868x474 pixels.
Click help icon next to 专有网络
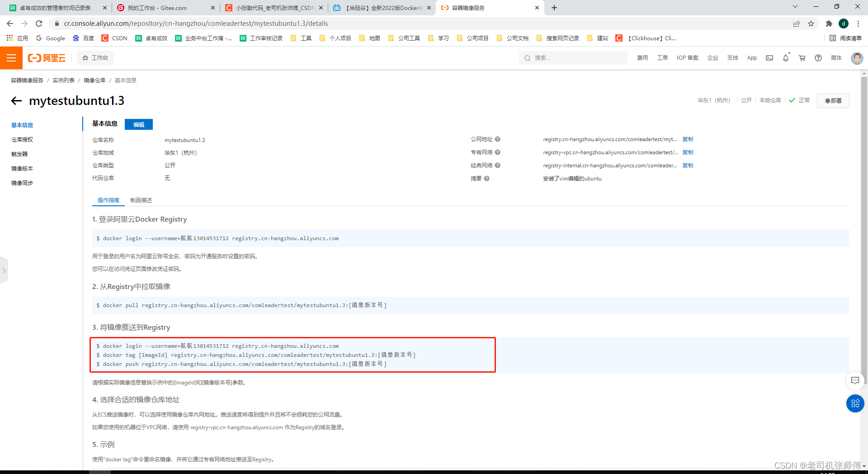pyautogui.click(x=497, y=152)
